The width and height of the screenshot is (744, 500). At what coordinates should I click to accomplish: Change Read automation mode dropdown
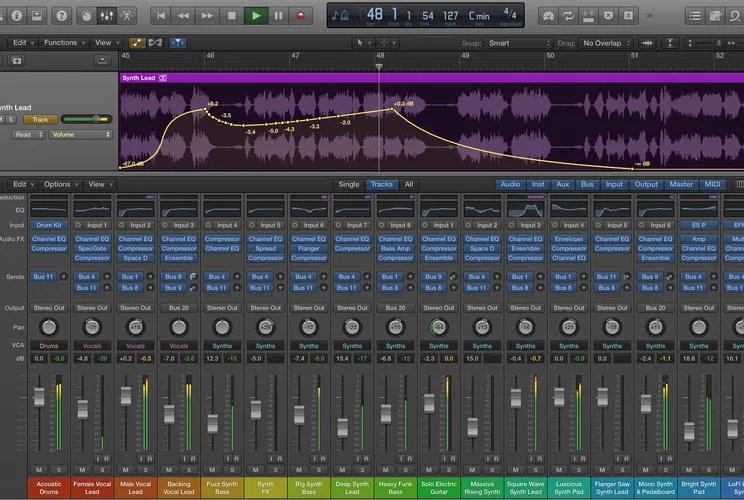coord(28,135)
